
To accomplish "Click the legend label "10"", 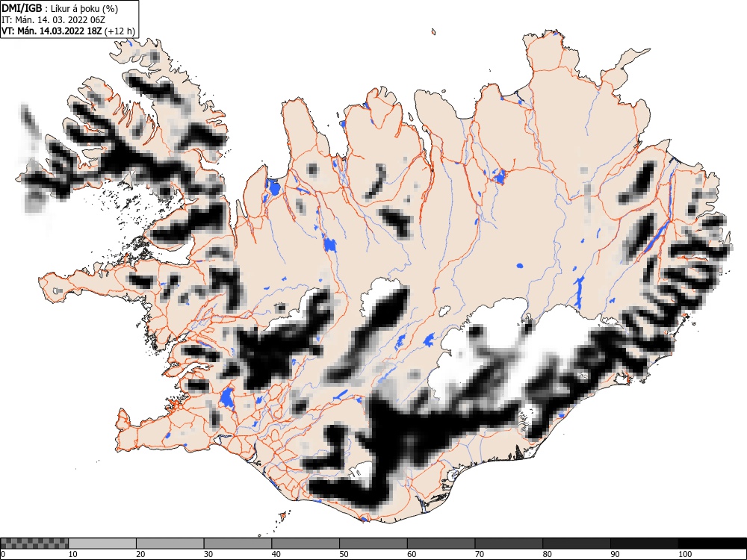I will 73,554.
